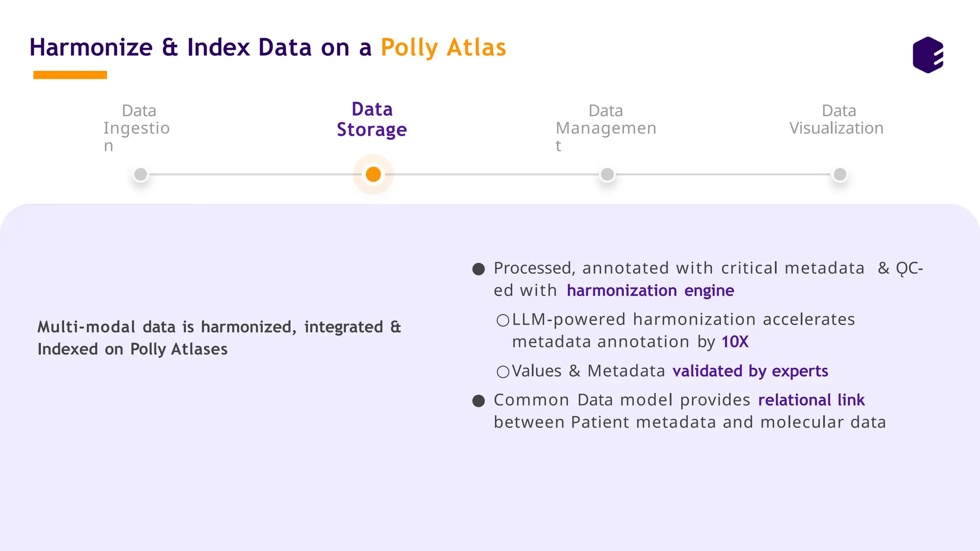Viewport: 980px width, 551px height.
Task: Select the Data Storage step label
Action: click(x=372, y=120)
